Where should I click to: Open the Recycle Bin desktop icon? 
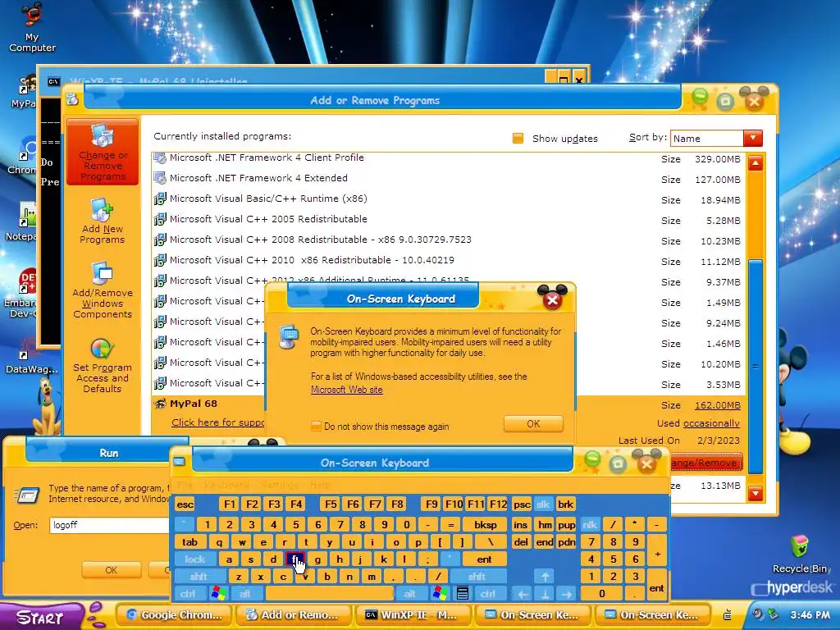coord(801,555)
